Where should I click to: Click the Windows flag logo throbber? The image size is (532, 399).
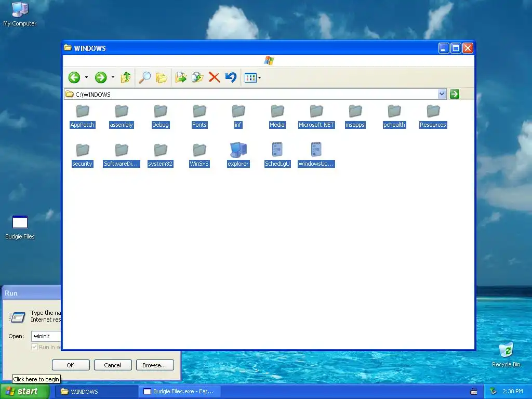click(x=269, y=61)
